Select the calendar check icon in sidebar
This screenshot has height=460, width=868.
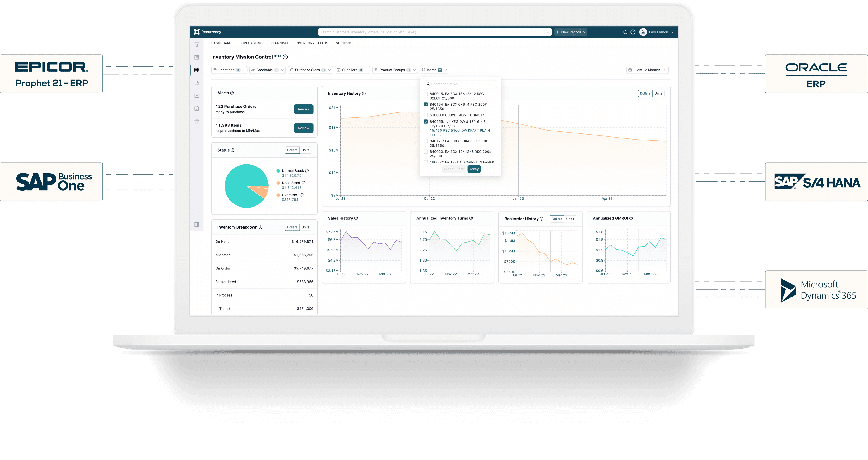tap(197, 108)
